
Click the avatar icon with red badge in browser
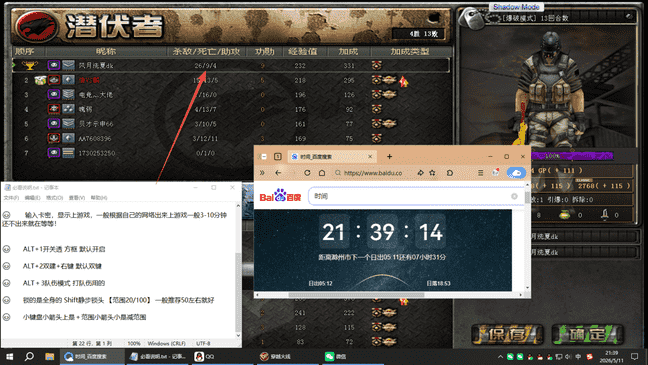(496, 172)
